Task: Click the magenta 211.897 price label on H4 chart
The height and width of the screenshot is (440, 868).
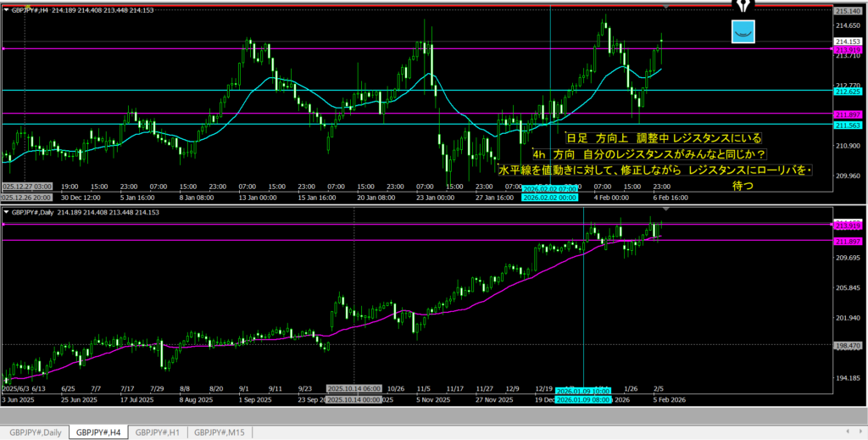Action: pos(849,114)
